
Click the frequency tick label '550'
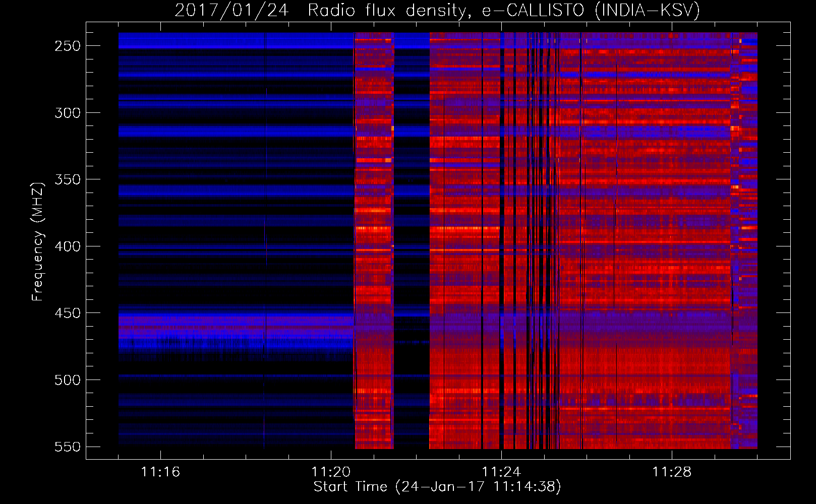pos(68,447)
